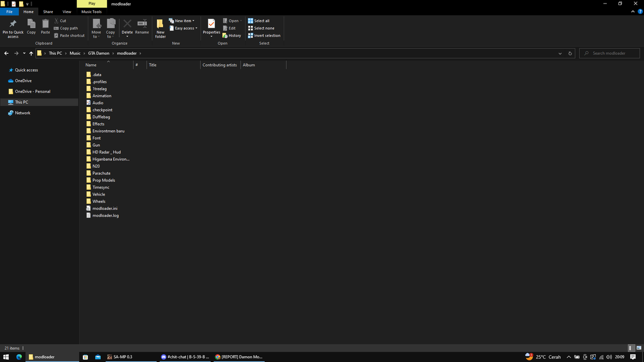This screenshot has height=362, width=644.
Task: Open the File menu tab
Action: [9, 12]
